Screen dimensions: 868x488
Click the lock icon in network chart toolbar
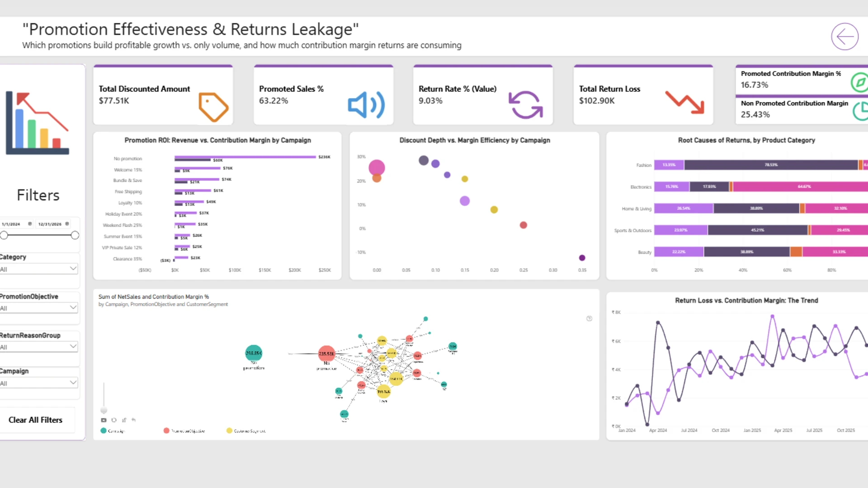point(124,420)
